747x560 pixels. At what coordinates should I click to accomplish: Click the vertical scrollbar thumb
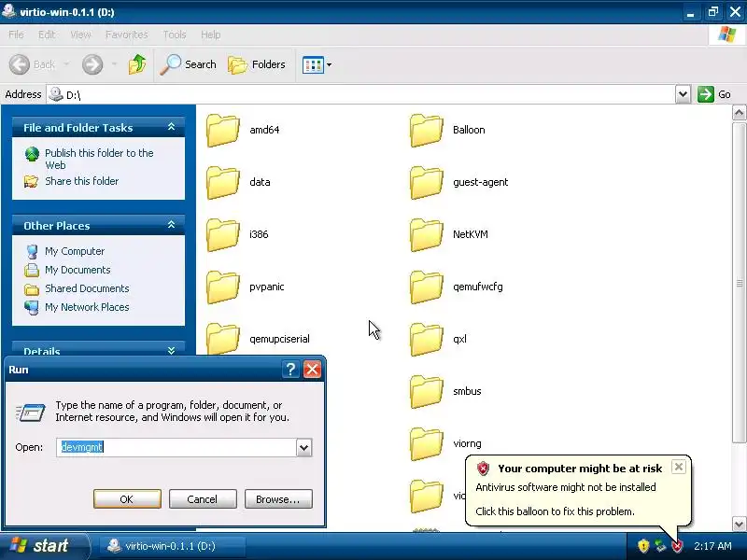coord(739,283)
